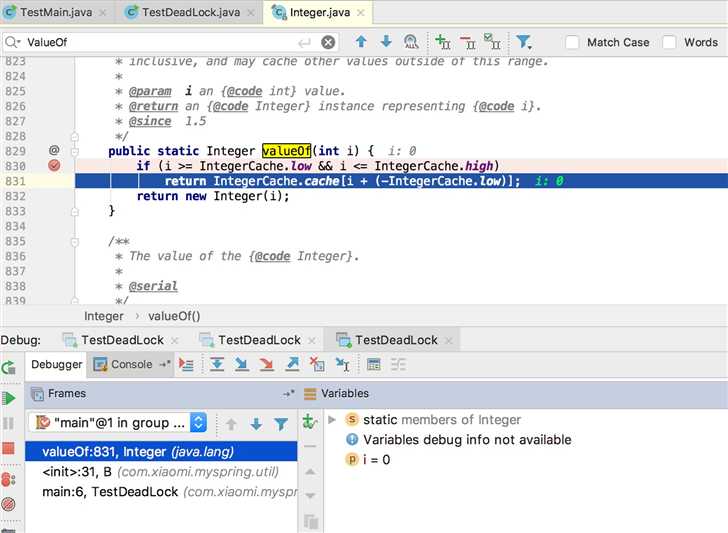Viewport: 728px width, 533px height.
Task: Select <init>:31, B stack frame
Action: pos(161,472)
